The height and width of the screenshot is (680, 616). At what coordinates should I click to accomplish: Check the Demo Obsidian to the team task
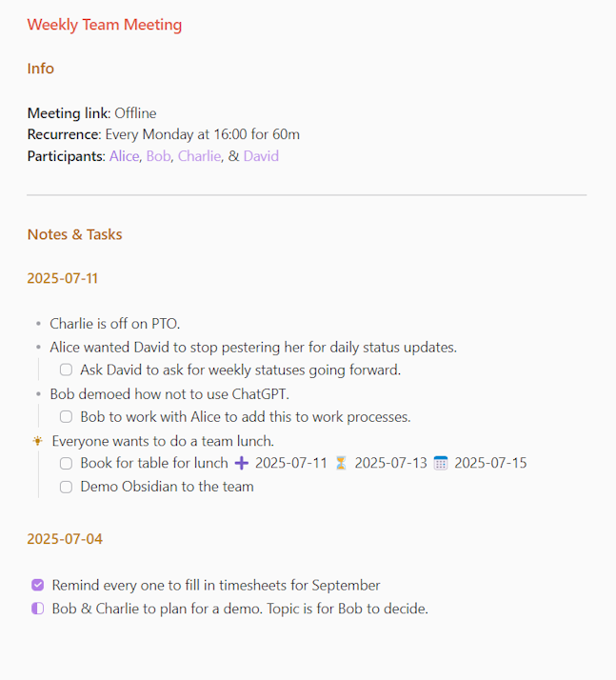[x=66, y=487]
